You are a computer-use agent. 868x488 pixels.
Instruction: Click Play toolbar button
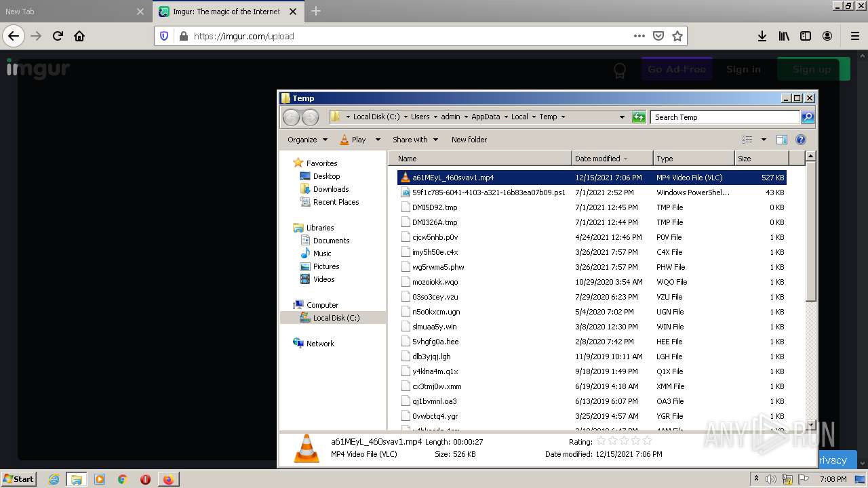pyautogui.click(x=353, y=140)
